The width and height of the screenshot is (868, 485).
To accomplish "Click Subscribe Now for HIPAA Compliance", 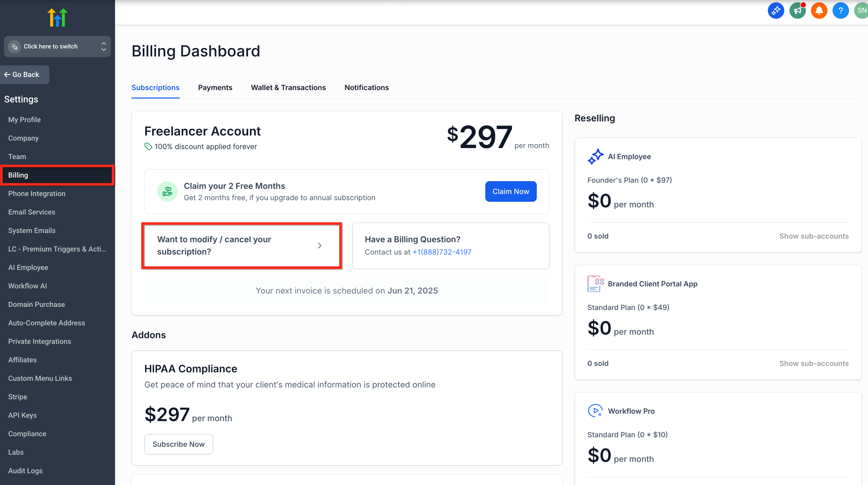I will point(178,444).
